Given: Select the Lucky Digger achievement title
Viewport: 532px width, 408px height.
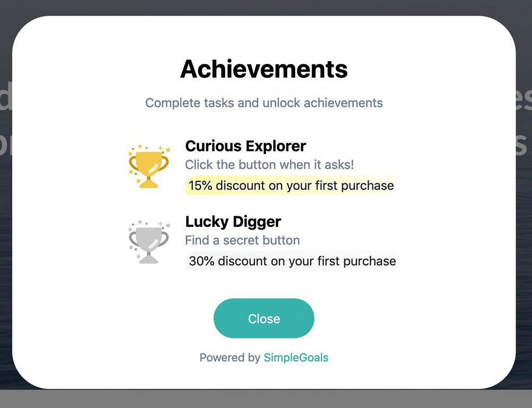Looking at the screenshot, I should point(233,222).
